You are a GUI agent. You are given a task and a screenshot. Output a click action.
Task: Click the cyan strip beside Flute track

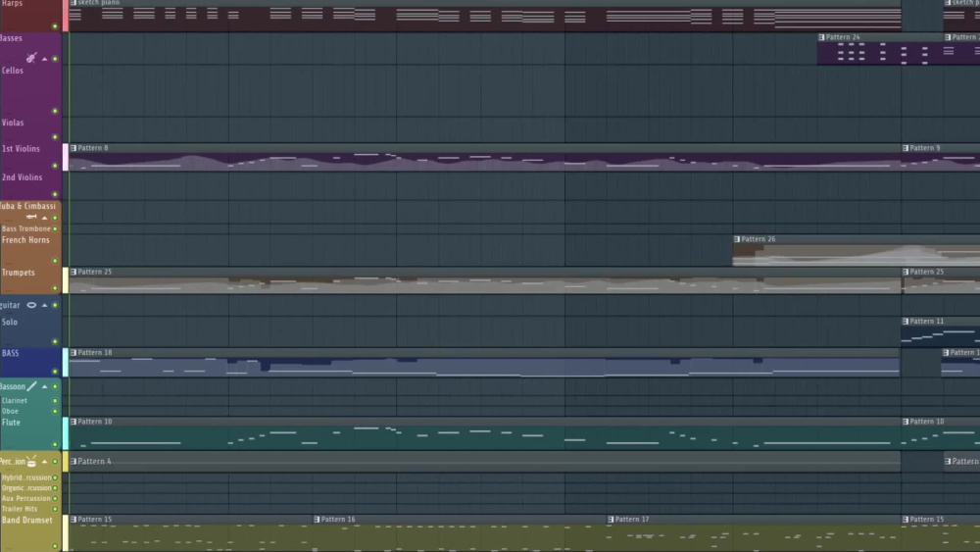[x=65, y=433]
